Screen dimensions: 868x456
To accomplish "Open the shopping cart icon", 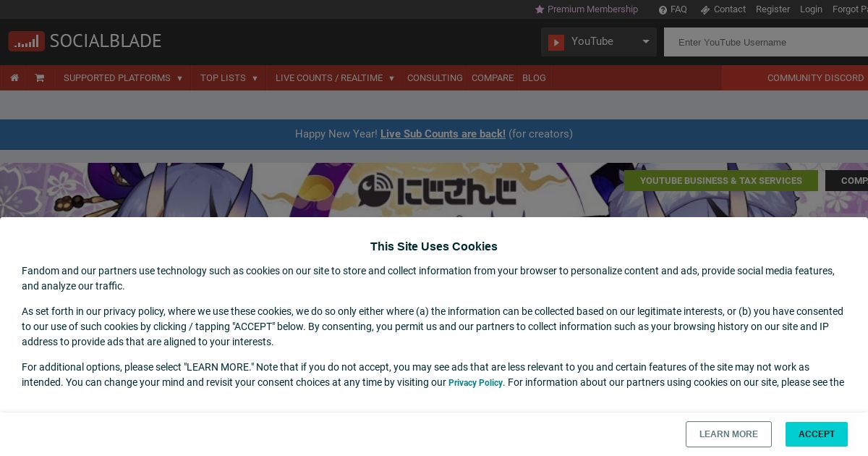I will (40, 77).
